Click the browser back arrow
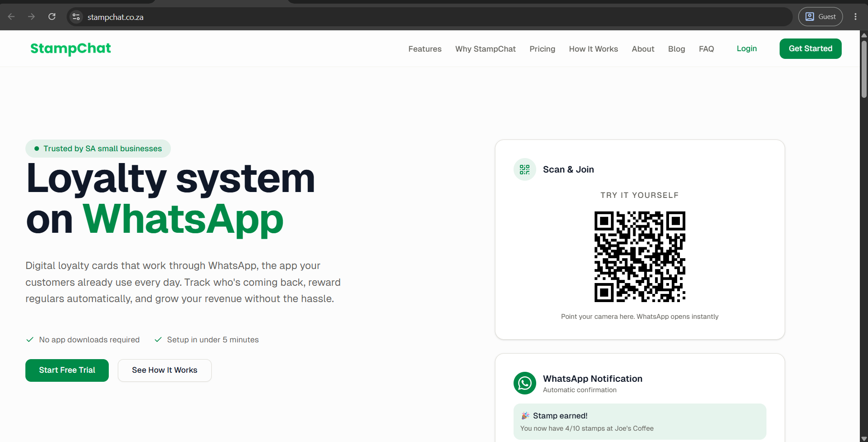The width and height of the screenshot is (868, 442). (11, 17)
